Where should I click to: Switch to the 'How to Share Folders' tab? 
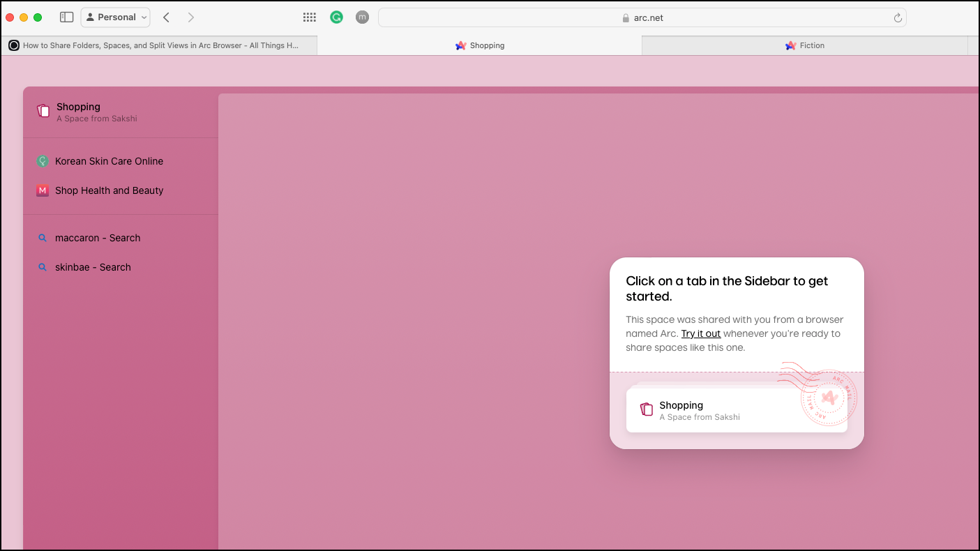click(160, 45)
